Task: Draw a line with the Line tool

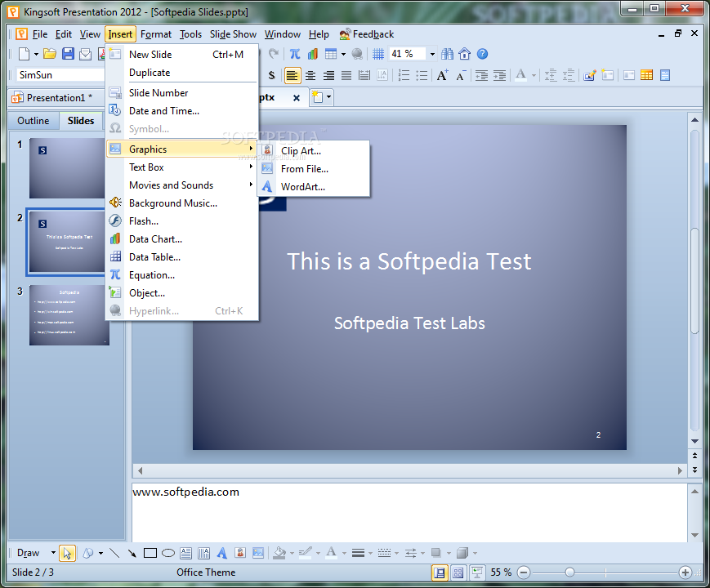Action: pos(114,553)
